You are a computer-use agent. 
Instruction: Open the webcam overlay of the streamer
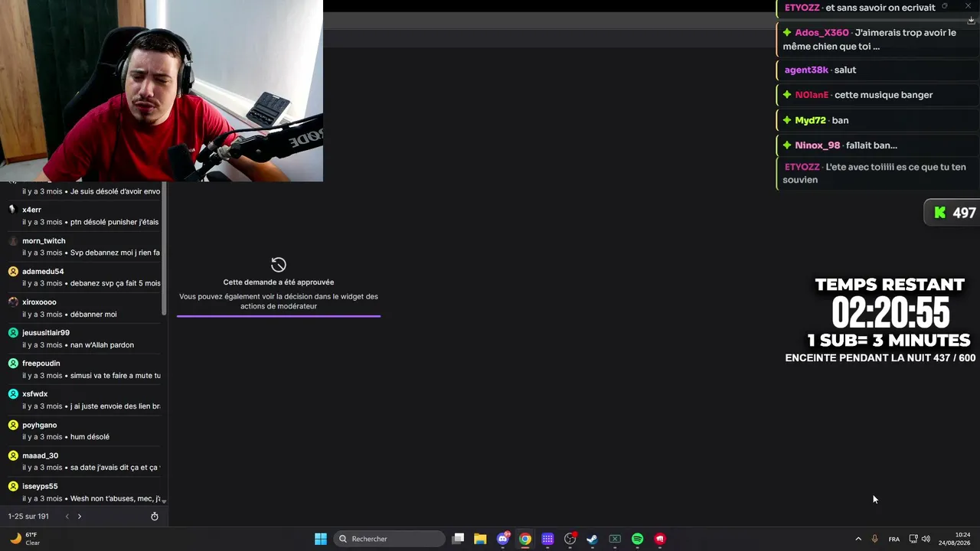tap(162, 90)
